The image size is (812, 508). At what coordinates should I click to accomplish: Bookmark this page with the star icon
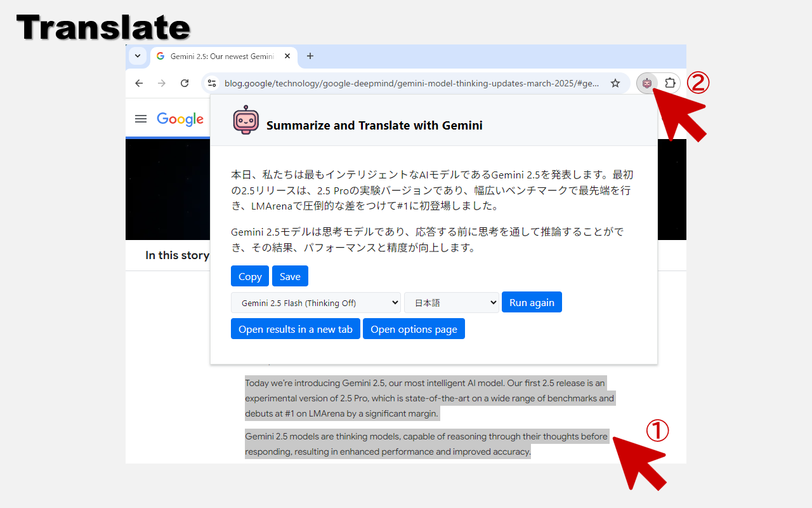(615, 83)
